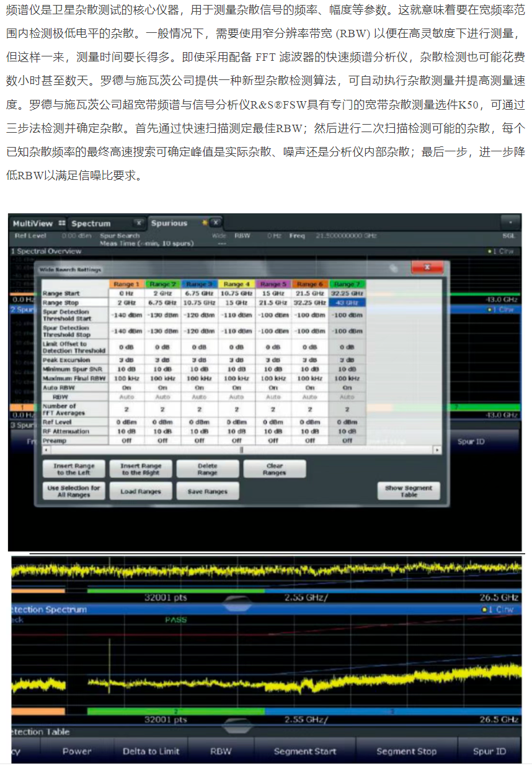
Task: Click the Clear Ranges button
Action: pos(274,469)
